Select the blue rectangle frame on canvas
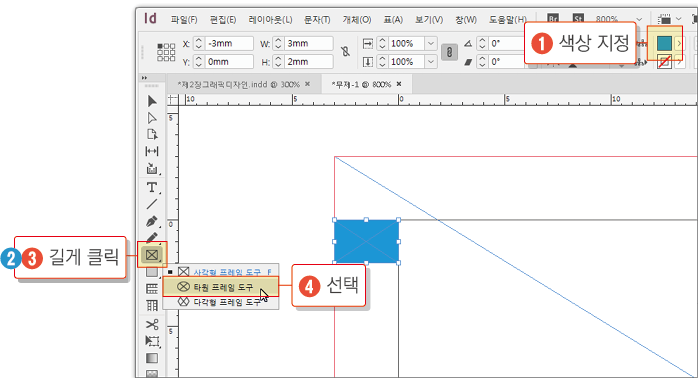 [x=366, y=241]
